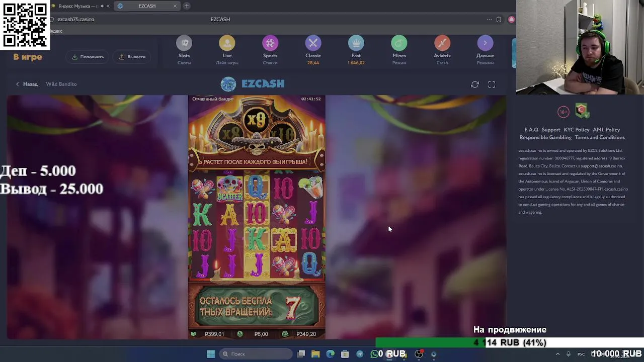This screenshot has width=644, height=362.
Task: Bookmark the page with bookmark icon
Action: (x=499, y=19)
